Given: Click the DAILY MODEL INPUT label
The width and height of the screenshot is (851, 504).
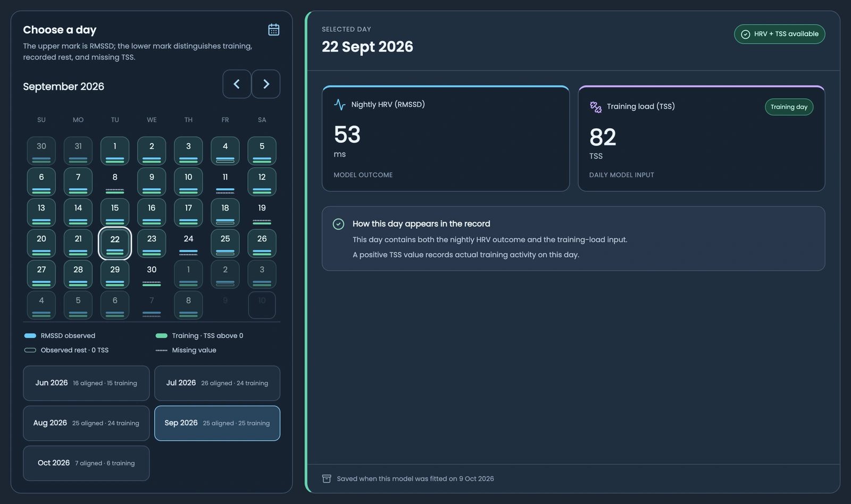Looking at the screenshot, I should coord(622,175).
